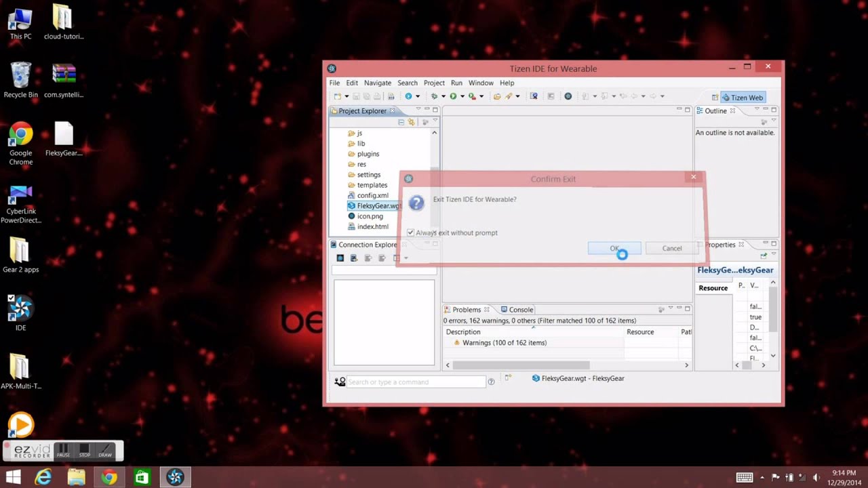Screen dimensions: 868x488
Task: Click the New wizard toolbar icon
Action: pos(338,96)
